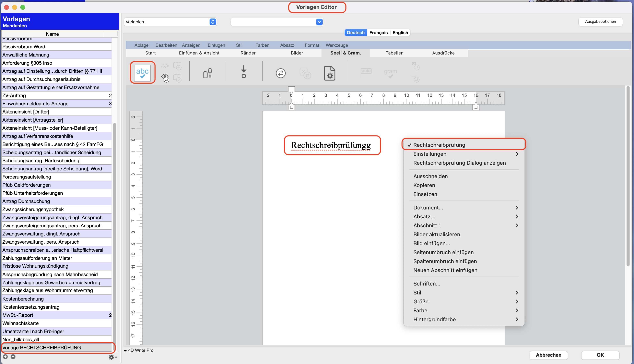Screen dimensions: 634x364
Task: Click the down arrow to square icon
Action: click(244, 72)
